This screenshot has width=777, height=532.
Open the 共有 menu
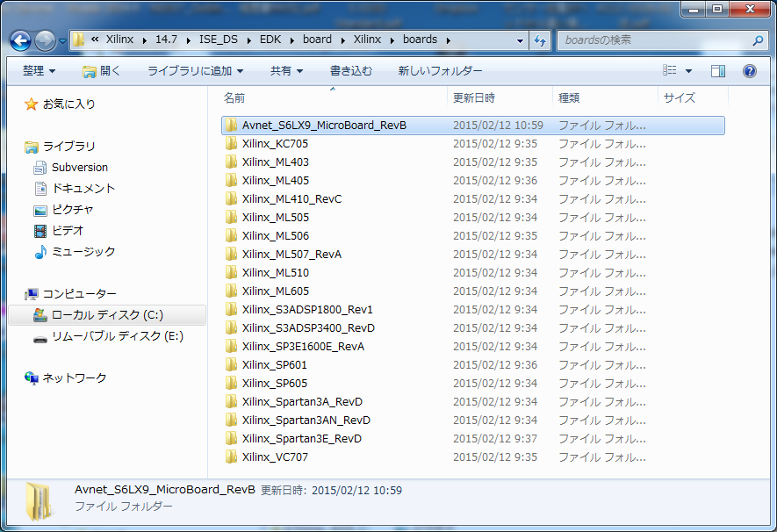click(x=286, y=71)
